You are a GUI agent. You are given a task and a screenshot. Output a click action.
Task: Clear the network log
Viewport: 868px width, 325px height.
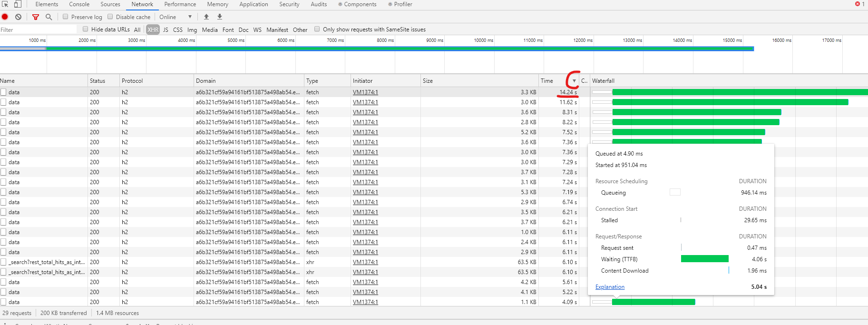[x=18, y=17]
